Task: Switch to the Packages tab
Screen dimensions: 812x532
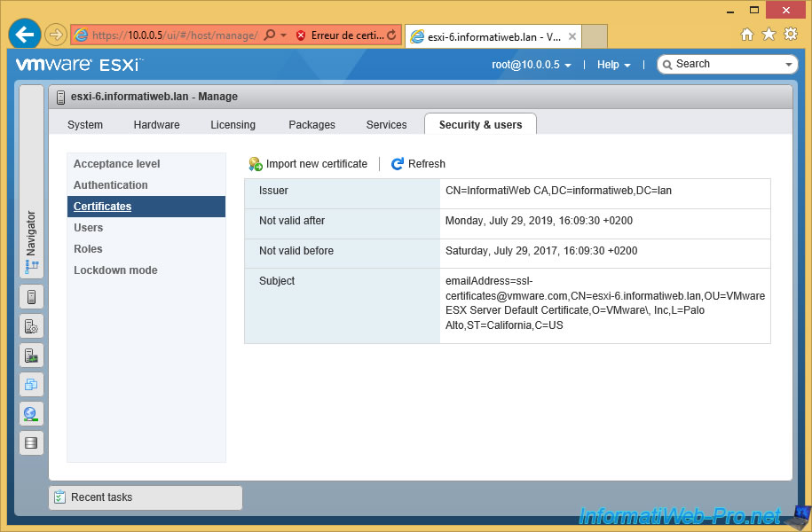Action: coord(311,125)
